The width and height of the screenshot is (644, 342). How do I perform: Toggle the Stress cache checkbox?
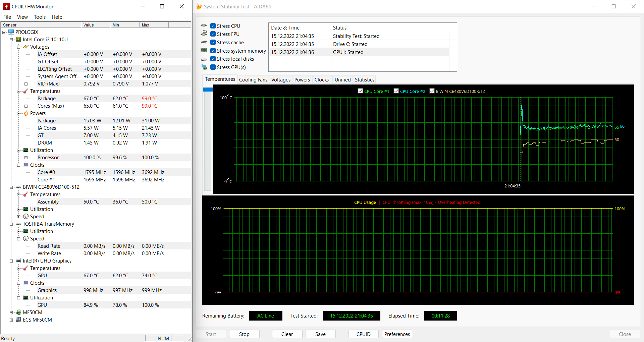click(x=213, y=42)
